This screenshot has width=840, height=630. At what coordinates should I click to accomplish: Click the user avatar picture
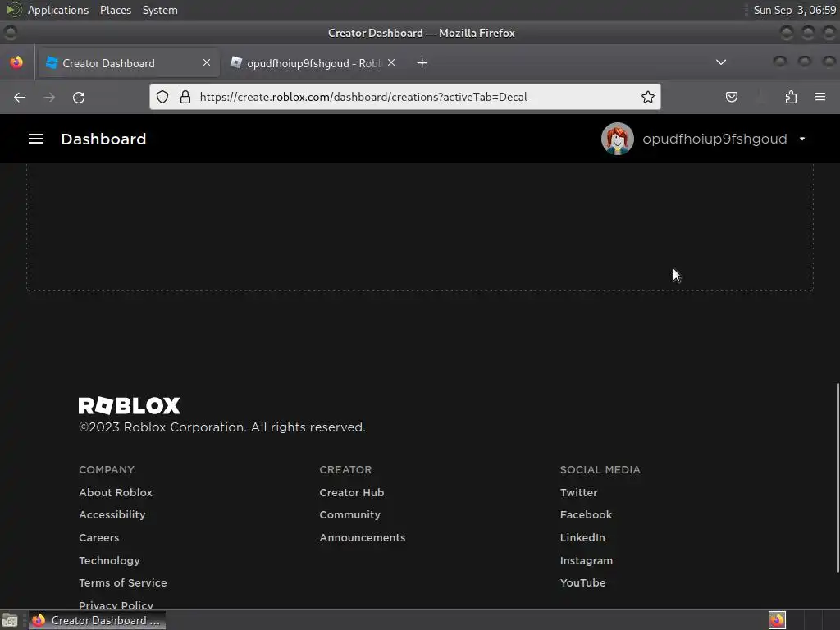[x=617, y=139]
